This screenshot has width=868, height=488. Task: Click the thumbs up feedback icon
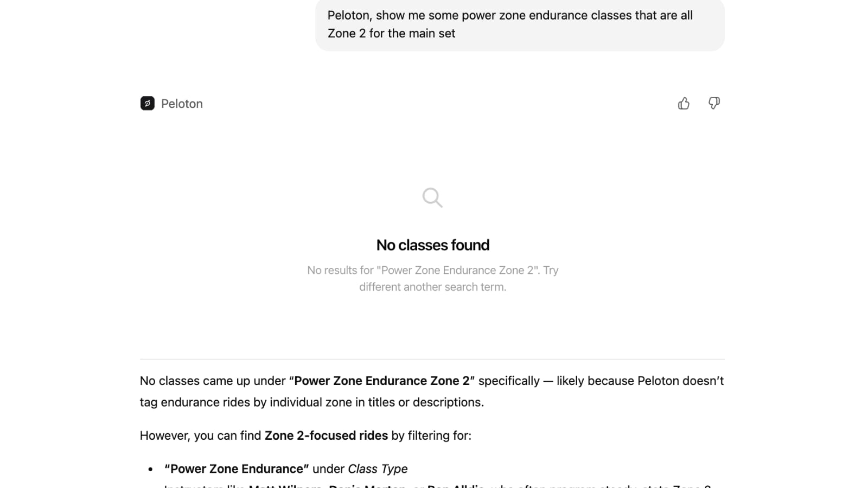[684, 104]
